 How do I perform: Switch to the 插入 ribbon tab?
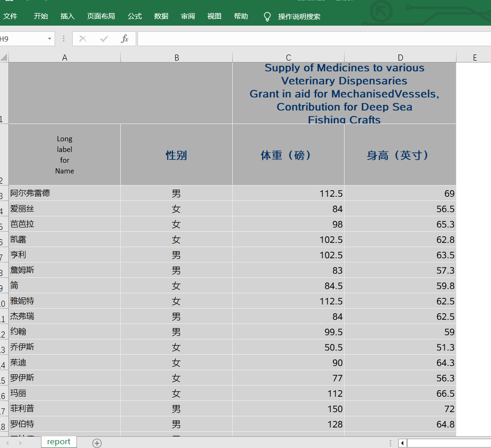tap(67, 16)
